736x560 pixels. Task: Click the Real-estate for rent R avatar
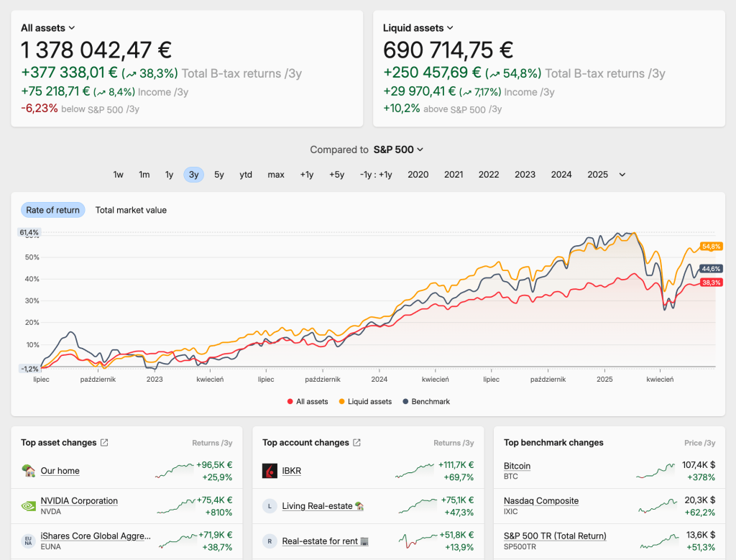[x=270, y=541]
